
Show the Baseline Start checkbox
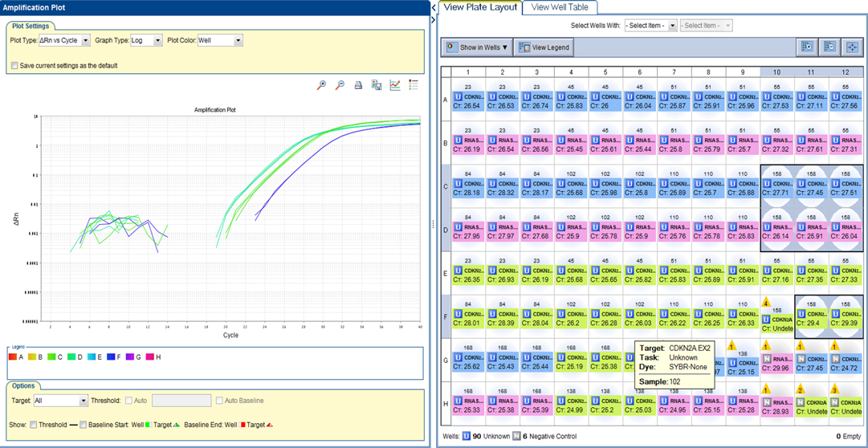point(84,425)
